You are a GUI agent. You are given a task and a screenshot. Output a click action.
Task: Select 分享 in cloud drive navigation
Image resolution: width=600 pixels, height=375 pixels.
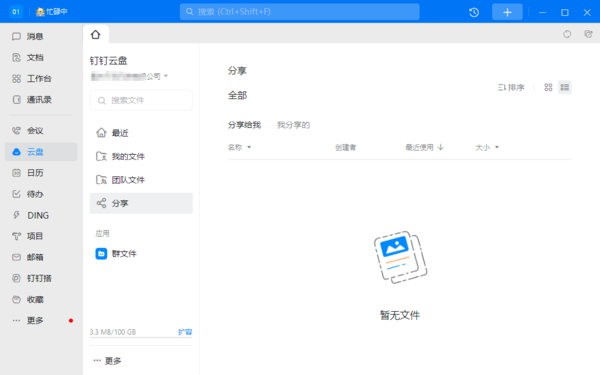click(x=141, y=203)
